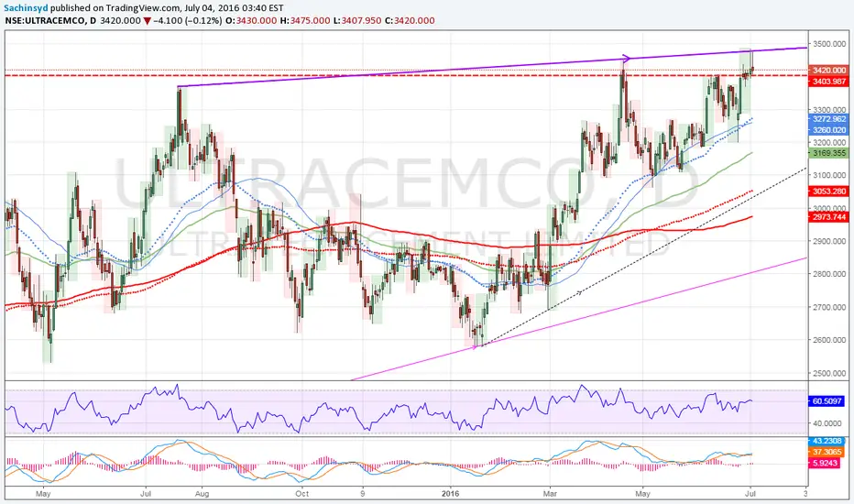Viewport: 854px width, 504px height.
Task: Click the red dashed horizontal resistance line
Action: [406, 76]
